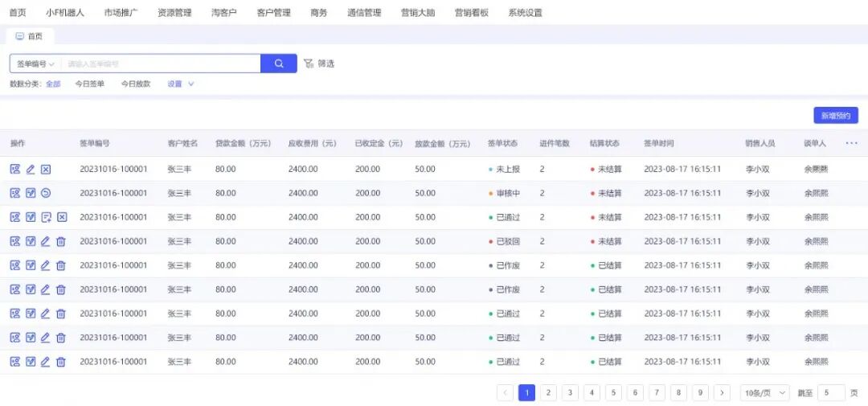Open 资源管理 menu

[174, 13]
